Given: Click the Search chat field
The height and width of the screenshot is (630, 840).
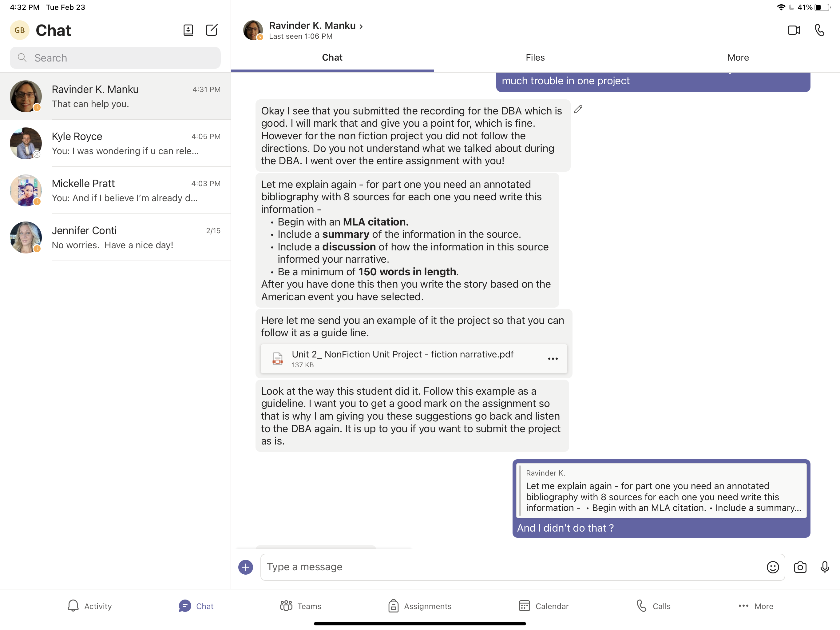Looking at the screenshot, I should point(115,58).
